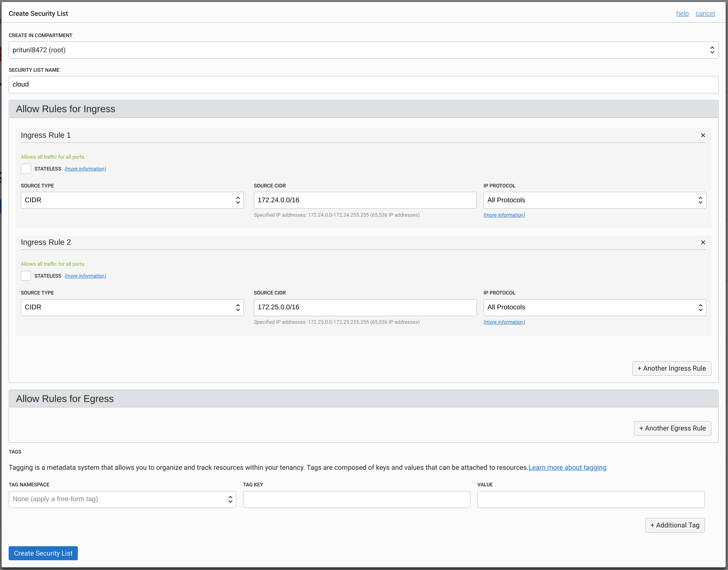Enable Stateless checkbox for Ingress Rule 1
Image resolution: width=728 pixels, height=570 pixels.
point(26,169)
